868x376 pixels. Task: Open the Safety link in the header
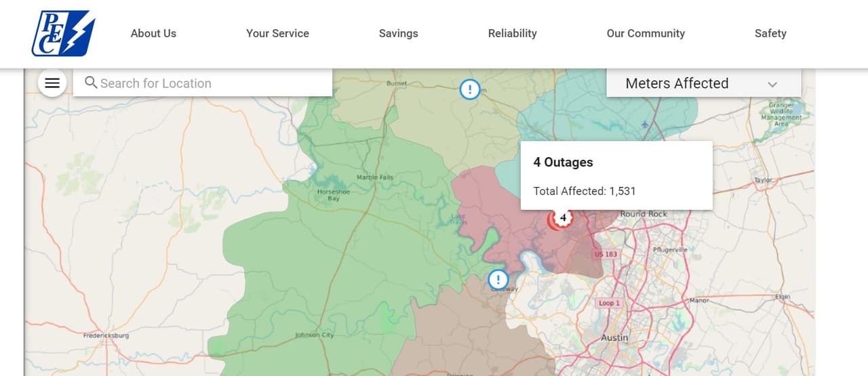[x=770, y=33]
